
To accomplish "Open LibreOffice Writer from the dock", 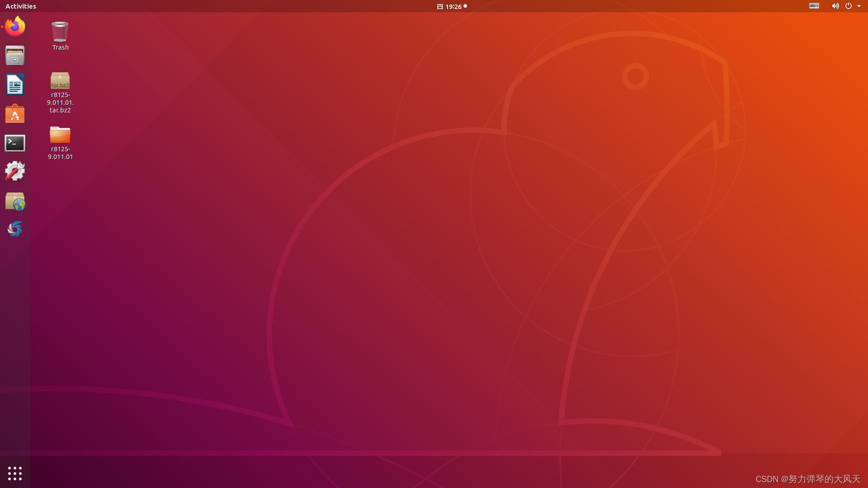I will 15,85.
